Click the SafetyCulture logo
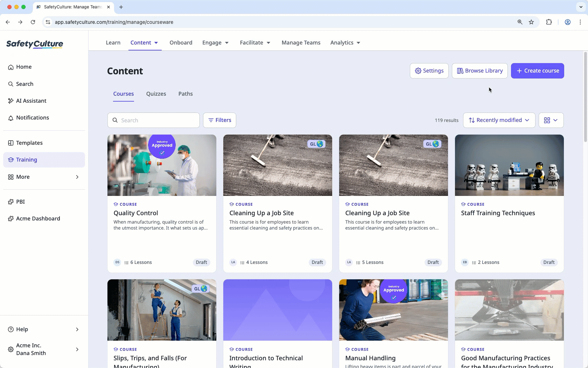Viewport: 588px width, 368px height. pyautogui.click(x=35, y=44)
